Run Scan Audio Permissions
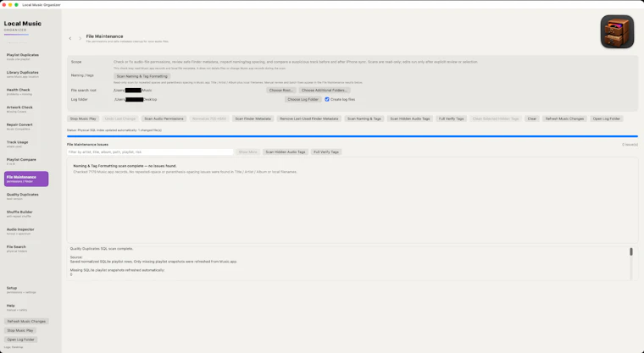644x353 pixels. pyautogui.click(x=164, y=119)
